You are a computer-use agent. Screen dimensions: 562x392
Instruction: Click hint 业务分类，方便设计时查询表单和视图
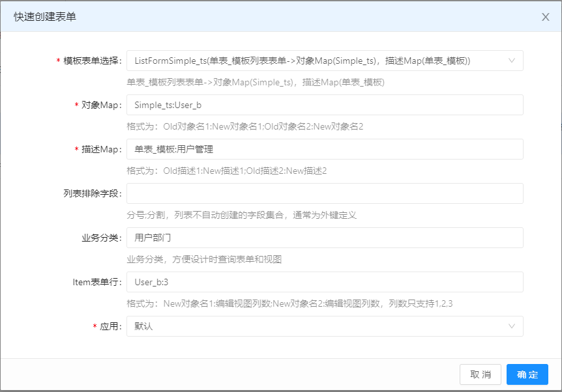coord(204,259)
